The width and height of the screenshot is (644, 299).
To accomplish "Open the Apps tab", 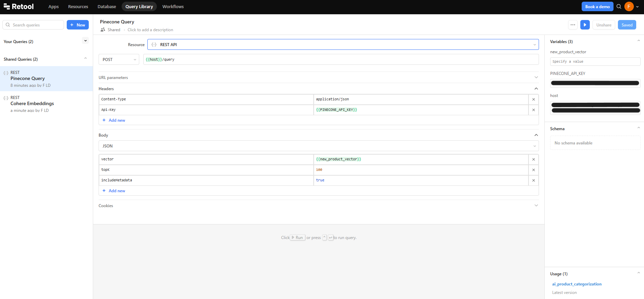I will (x=54, y=6).
